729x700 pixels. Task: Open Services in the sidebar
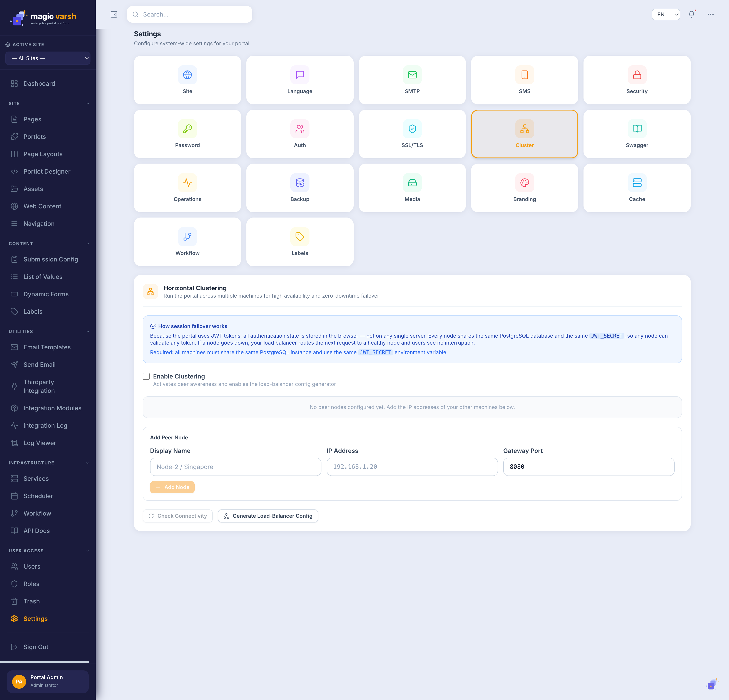click(48, 479)
